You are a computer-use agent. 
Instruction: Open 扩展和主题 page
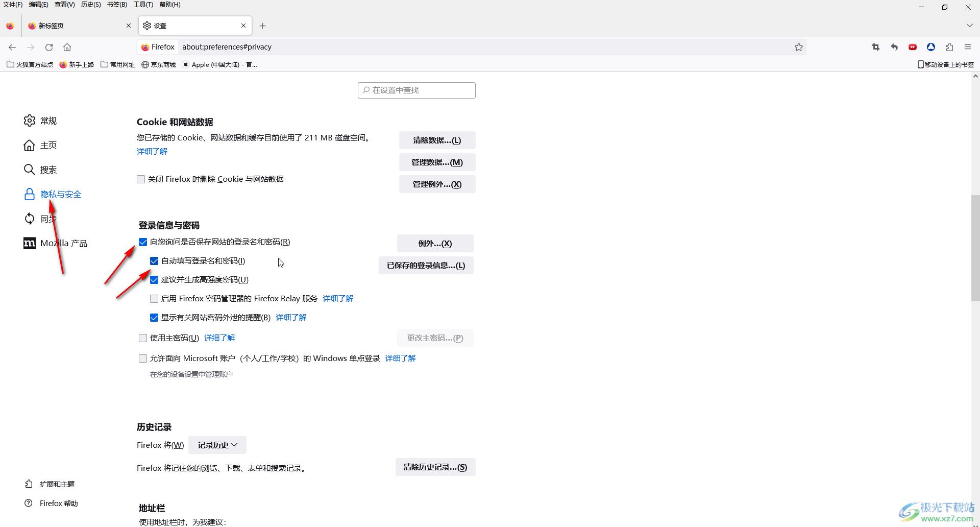pos(50,484)
